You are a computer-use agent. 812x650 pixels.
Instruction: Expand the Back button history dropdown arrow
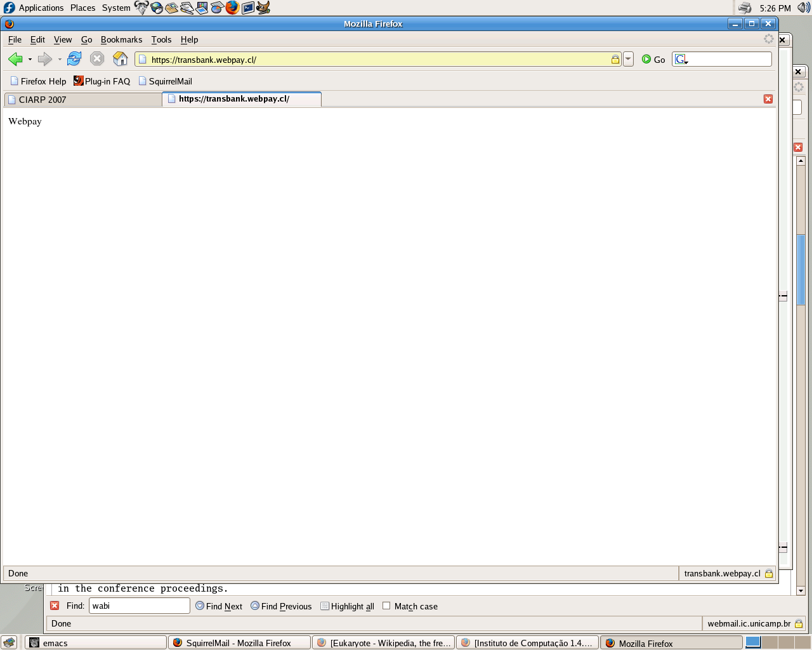pos(30,60)
